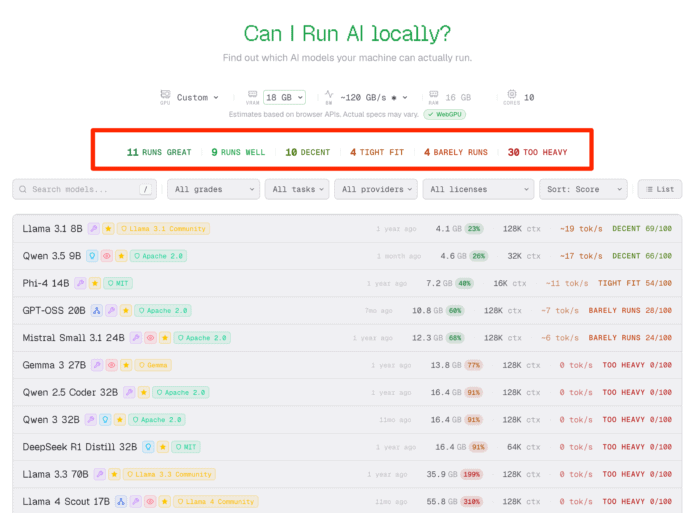The image size is (694, 513).
Task: Click the purple tool icon beside Llama 3.1 8B
Action: pos(94,229)
